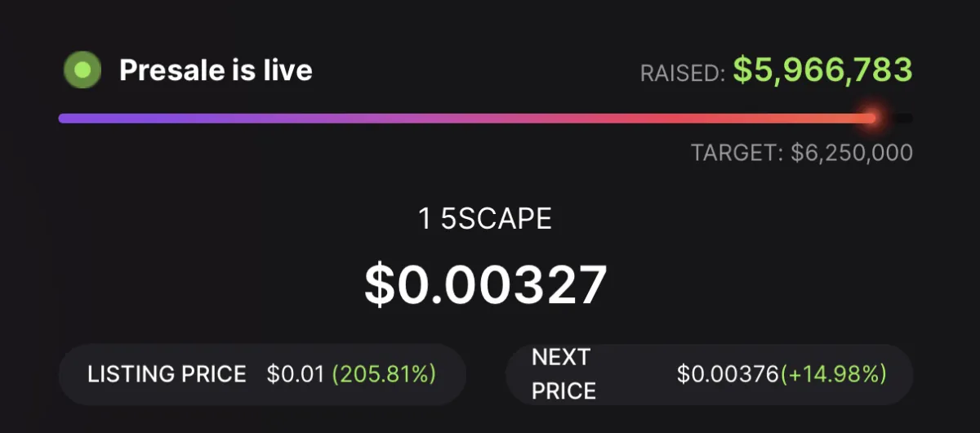The width and height of the screenshot is (980, 433).
Task: Select the raised amount $5,966,783
Action: point(822,70)
